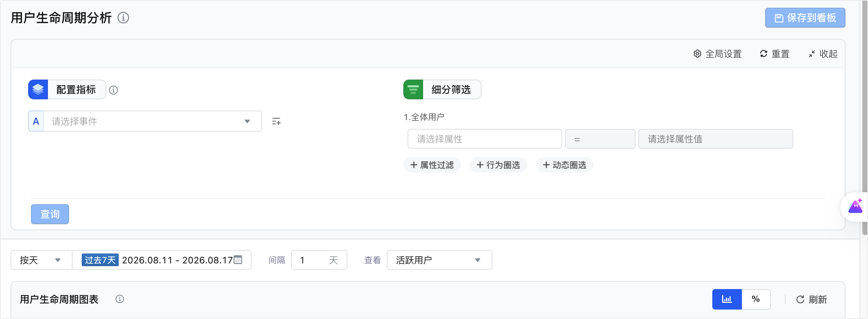Click info icon beside 用户生命周期图表
Image resolution: width=868 pixels, height=319 pixels.
pos(120,299)
